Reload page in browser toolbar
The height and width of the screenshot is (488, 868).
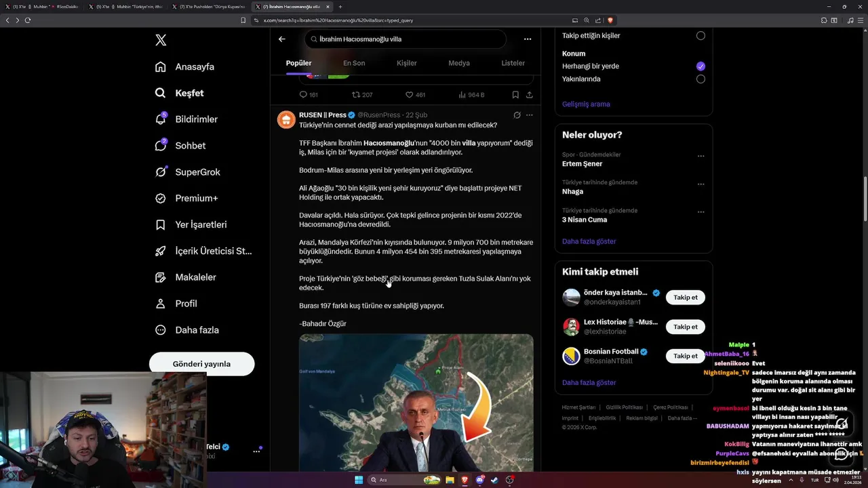(28, 20)
